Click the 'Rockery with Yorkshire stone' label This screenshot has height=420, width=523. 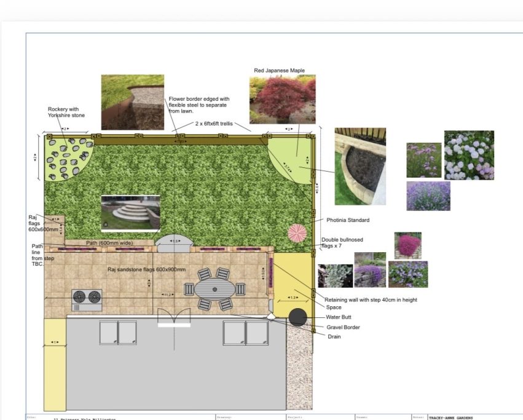click(x=66, y=112)
